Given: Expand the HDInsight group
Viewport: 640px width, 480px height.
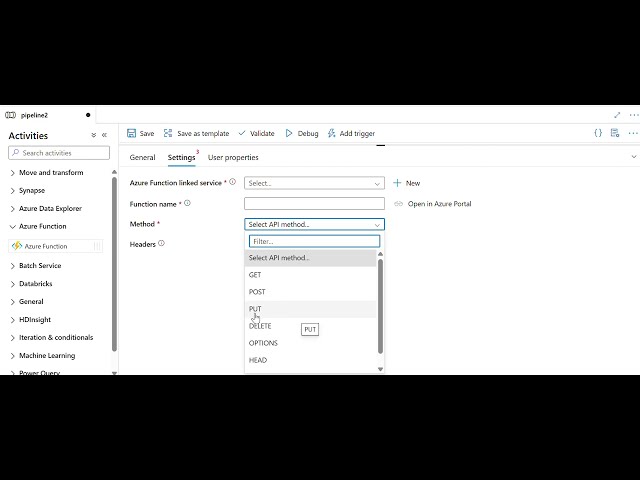Looking at the screenshot, I should pyautogui.click(x=13, y=320).
